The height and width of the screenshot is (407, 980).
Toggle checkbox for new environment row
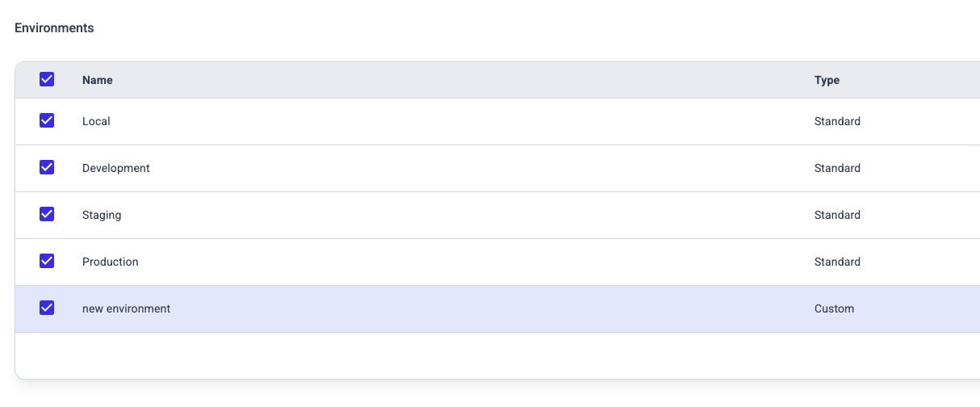[47, 308]
